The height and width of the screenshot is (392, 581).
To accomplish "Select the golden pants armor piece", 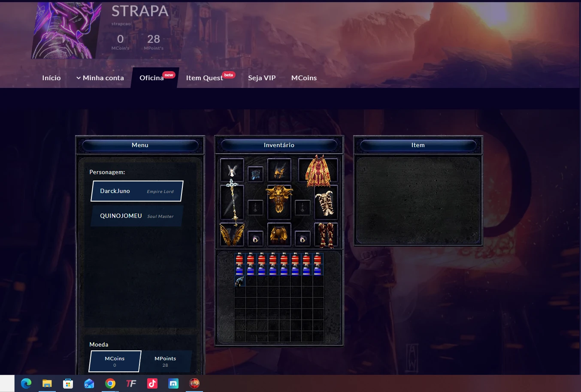I will 279,234.
